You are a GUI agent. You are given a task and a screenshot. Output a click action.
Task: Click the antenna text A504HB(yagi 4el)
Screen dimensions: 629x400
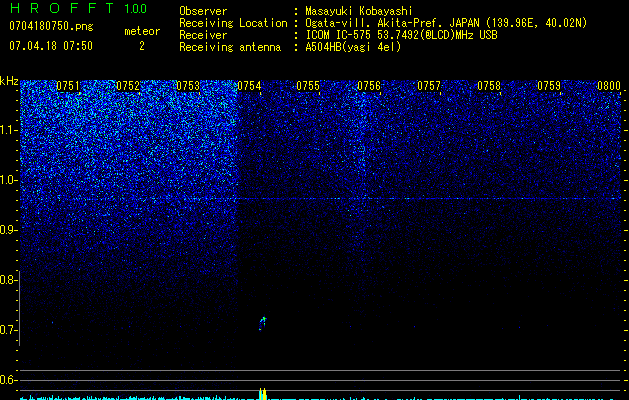click(353, 47)
